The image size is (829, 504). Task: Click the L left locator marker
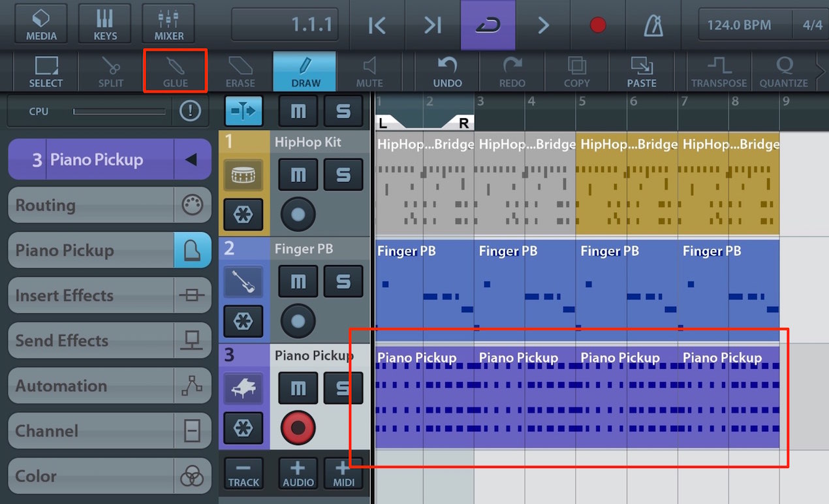pyautogui.click(x=383, y=123)
